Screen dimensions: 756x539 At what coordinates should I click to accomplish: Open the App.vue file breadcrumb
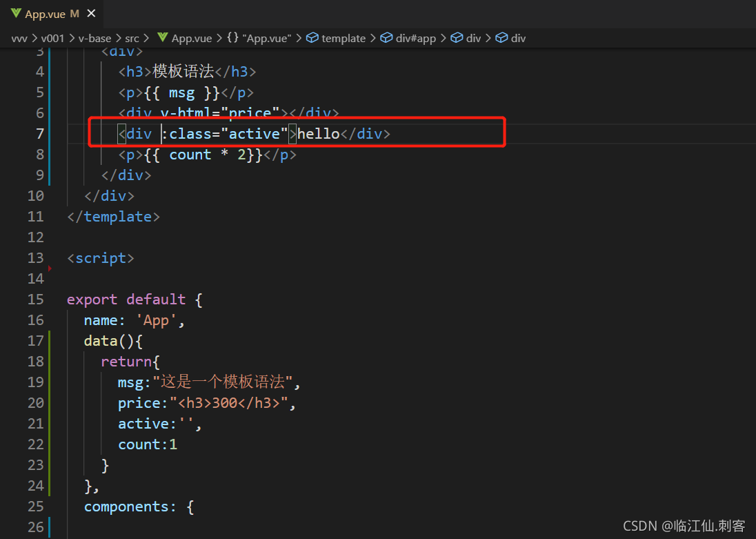[192, 38]
